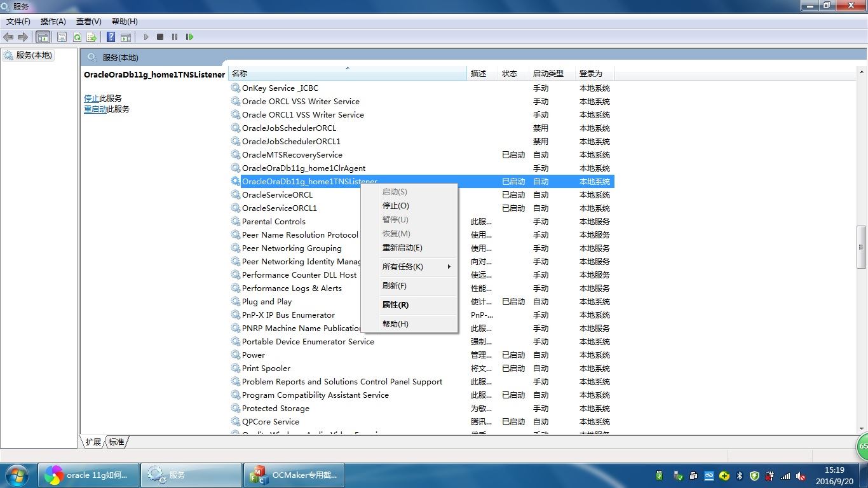Screen dimensions: 868x488
Task: Select the PnP-X IP Bus Enumerator service
Action: coord(288,315)
